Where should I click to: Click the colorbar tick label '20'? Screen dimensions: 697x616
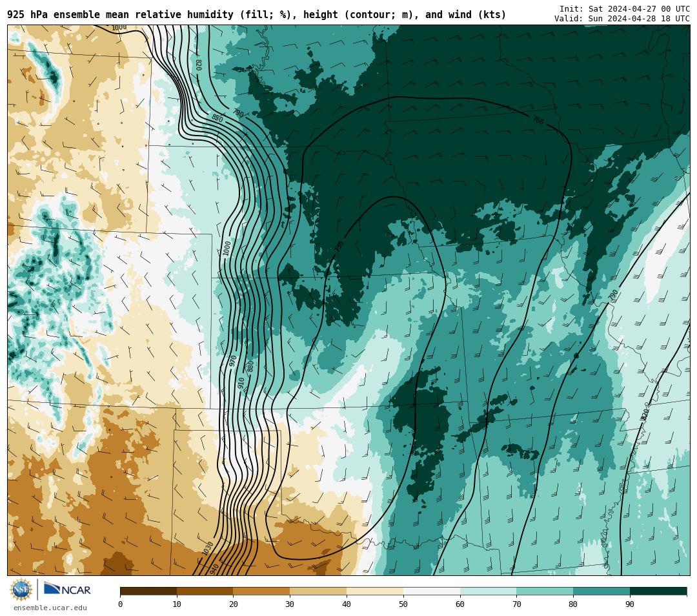point(234,604)
